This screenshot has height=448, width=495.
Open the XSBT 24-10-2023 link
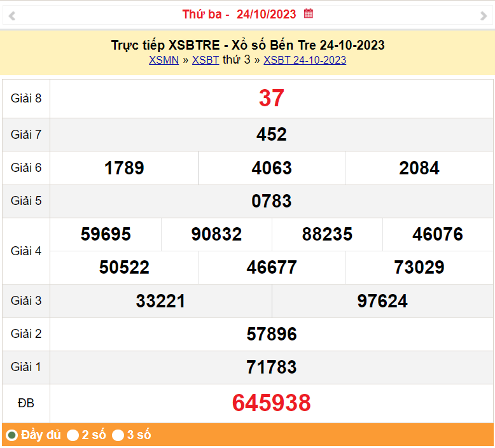point(305,60)
